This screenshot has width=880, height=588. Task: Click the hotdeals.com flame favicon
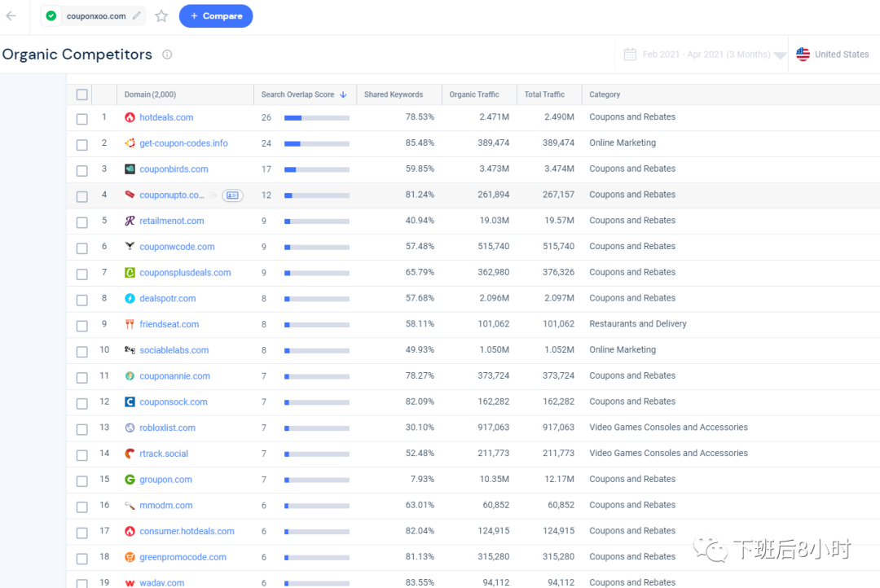130,117
